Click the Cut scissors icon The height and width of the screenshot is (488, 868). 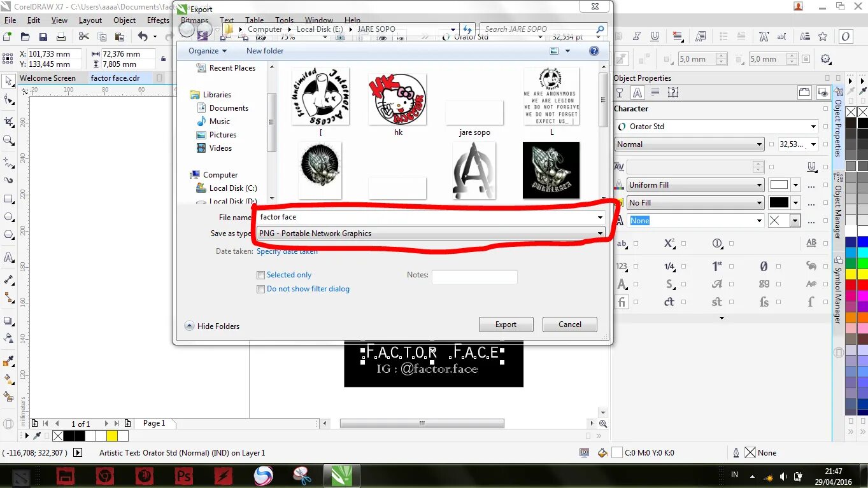click(x=83, y=37)
